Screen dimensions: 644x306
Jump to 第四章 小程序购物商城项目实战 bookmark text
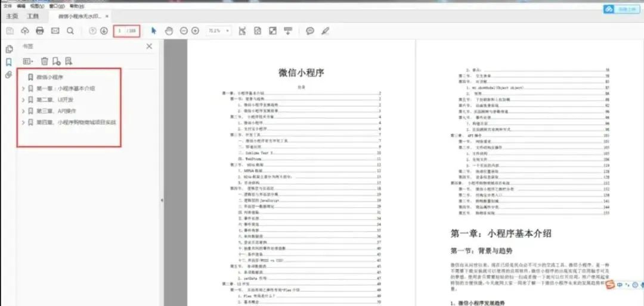tap(76, 122)
